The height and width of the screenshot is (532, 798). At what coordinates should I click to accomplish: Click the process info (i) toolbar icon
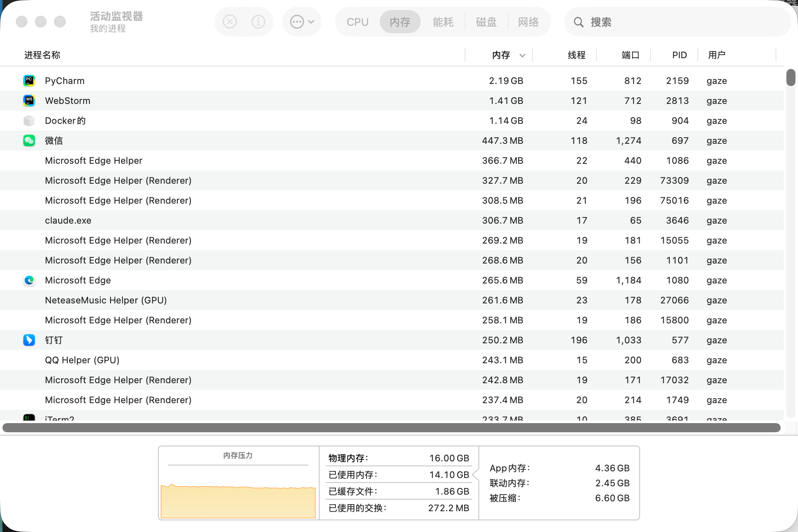click(x=258, y=22)
